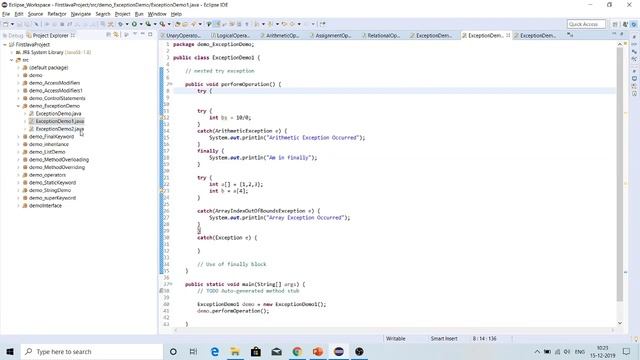Expand the JRE System Library node
The width and height of the screenshot is (640, 360).
(11, 52)
